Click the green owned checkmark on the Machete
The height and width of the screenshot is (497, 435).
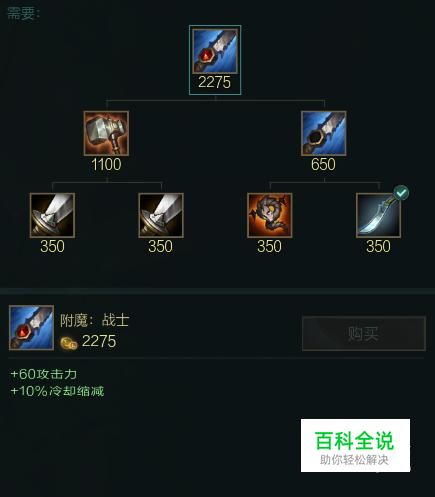click(401, 193)
